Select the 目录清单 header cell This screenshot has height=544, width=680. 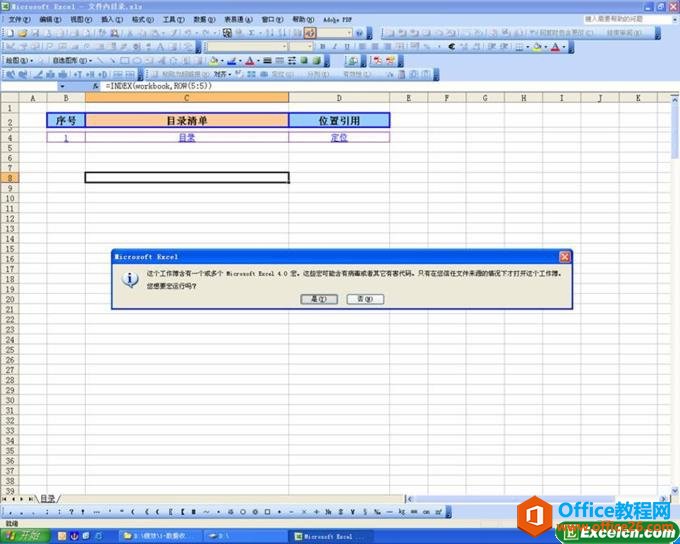[x=187, y=120]
